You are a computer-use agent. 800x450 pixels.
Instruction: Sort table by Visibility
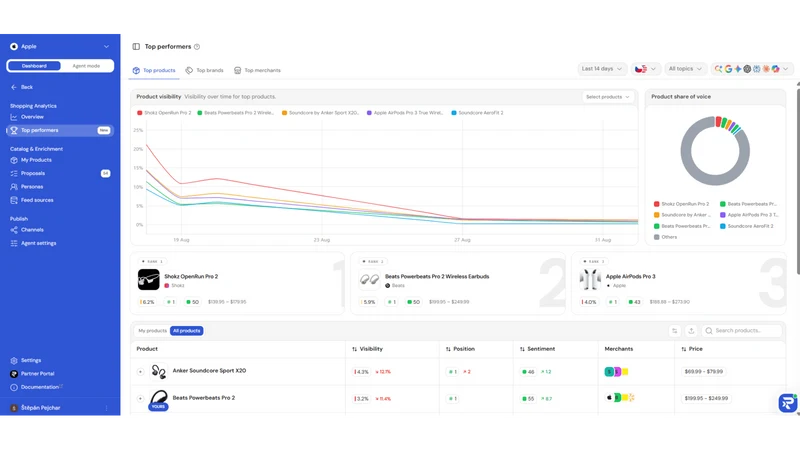click(x=367, y=349)
